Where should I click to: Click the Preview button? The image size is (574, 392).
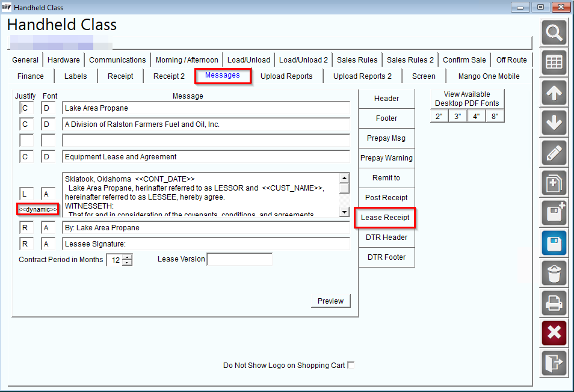click(330, 301)
